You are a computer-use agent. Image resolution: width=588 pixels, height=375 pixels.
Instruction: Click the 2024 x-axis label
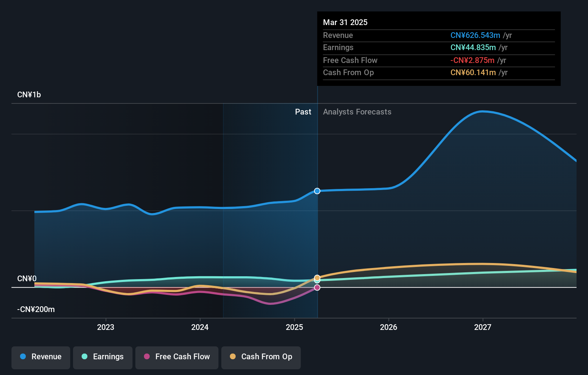pos(200,327)
